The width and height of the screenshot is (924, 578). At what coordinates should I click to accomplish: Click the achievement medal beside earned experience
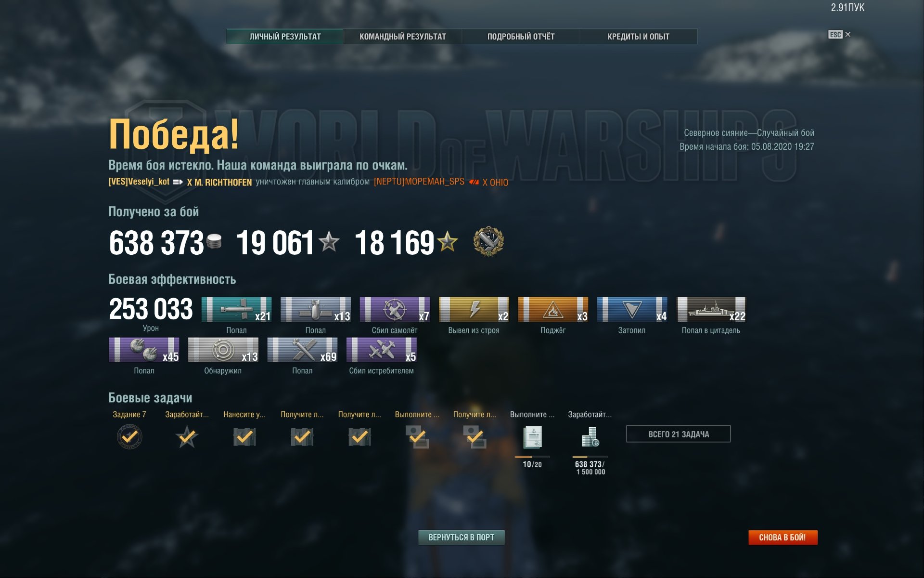click(x=488, y=241)
